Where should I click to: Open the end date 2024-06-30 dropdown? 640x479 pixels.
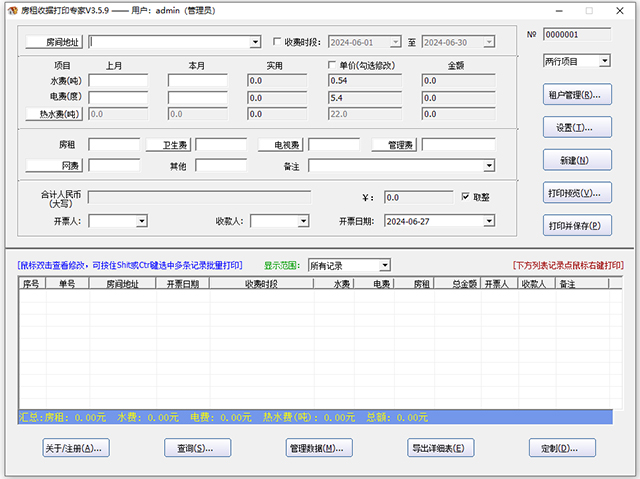tap(489, 42)
